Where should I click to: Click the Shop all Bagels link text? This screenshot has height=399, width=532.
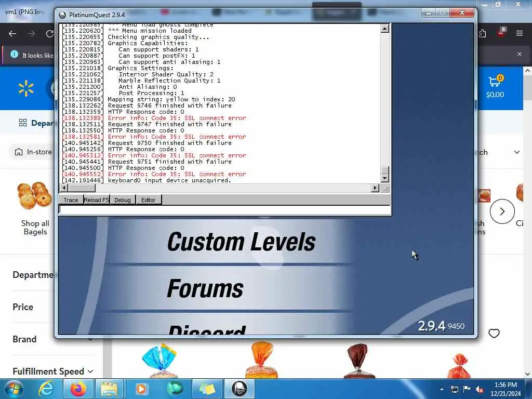[x=35, y=228]
